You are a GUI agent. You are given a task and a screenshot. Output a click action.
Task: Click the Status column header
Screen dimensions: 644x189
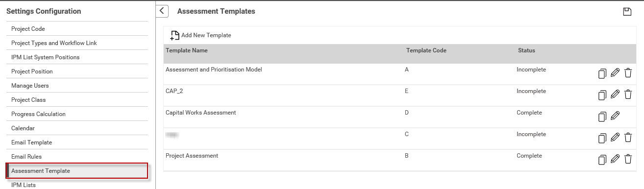[x=526, y=50]
